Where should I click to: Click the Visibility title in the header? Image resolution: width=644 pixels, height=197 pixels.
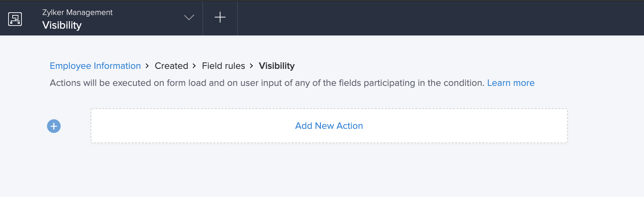coord(62,25)
